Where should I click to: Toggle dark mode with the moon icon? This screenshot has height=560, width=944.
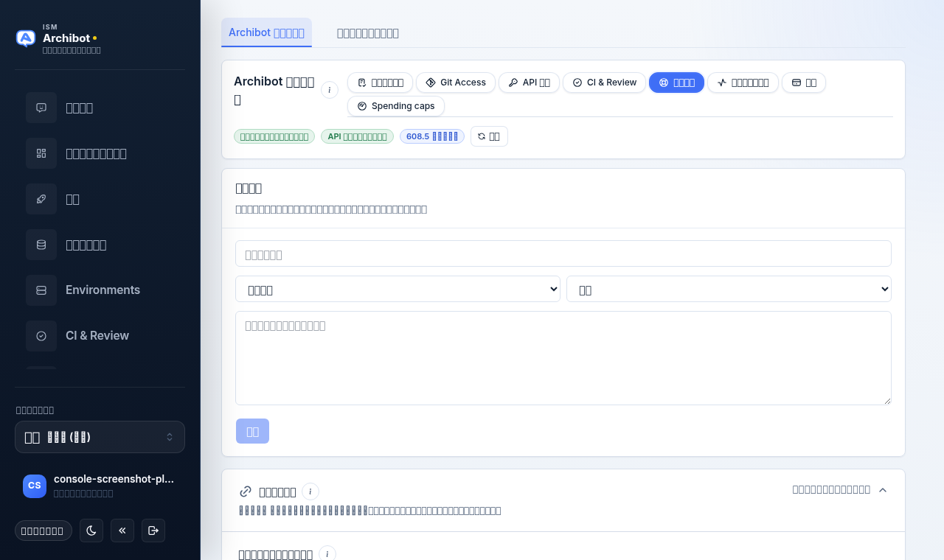[x=91, y=531]
